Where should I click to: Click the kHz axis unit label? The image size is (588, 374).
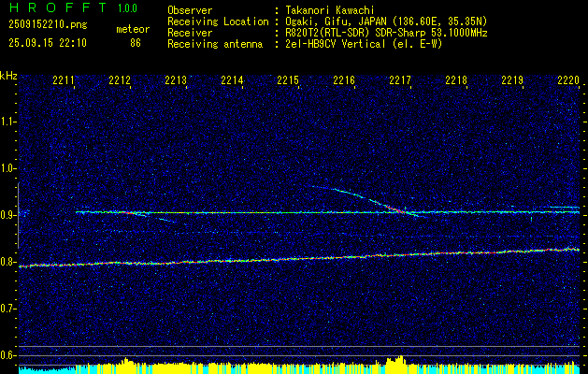pyautogui.click(x=8, y=76)
